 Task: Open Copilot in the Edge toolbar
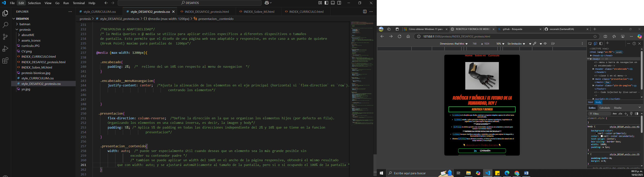(x=639, y=37)
